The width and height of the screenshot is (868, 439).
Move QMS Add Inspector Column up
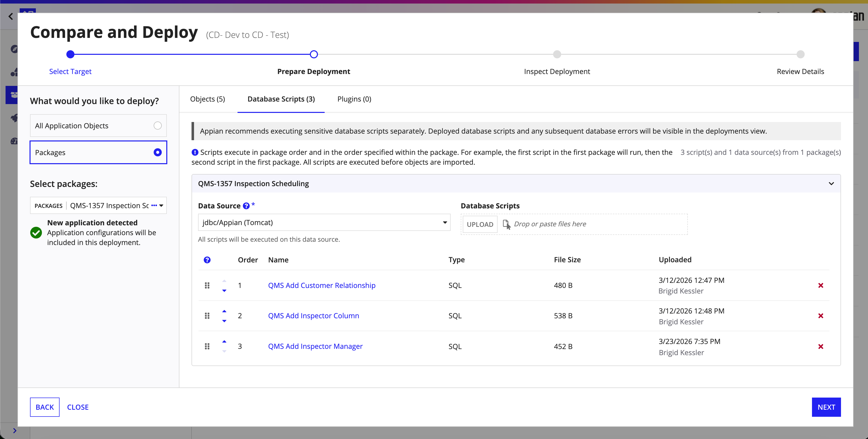pyautogui.click(x=224, y=311)
